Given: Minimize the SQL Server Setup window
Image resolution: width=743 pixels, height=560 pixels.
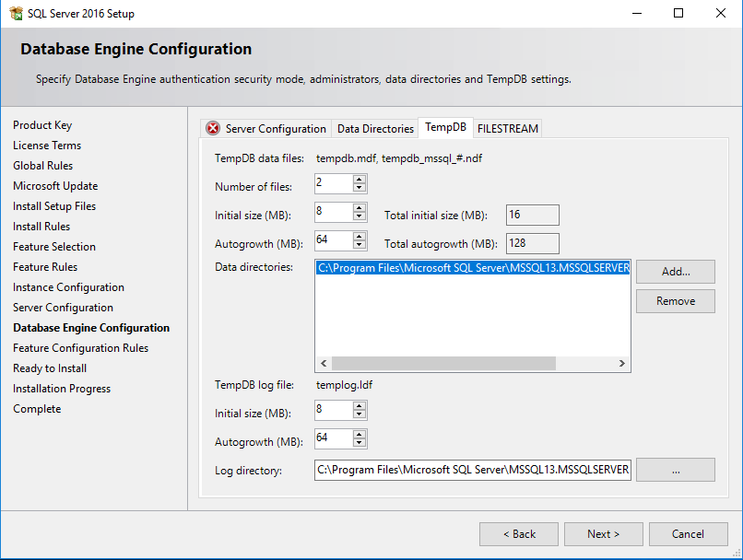Looking at the screenshot, I should click(637, 13).
